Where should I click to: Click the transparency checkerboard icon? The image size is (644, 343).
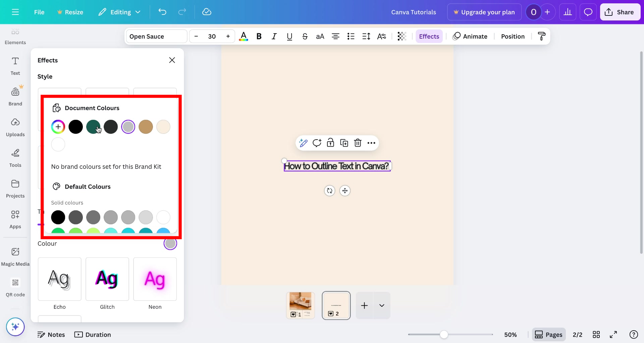click(401, 36)
